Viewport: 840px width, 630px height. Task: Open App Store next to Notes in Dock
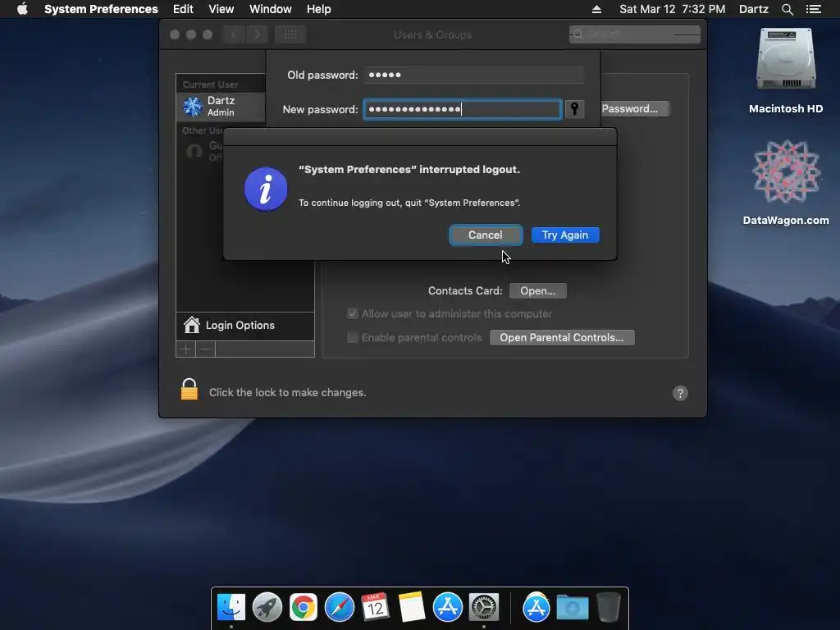click(x=447, y=608)
